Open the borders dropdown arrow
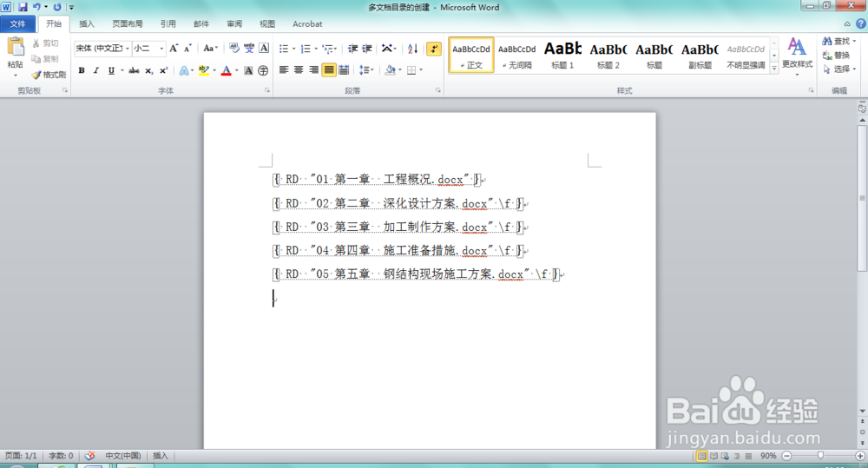Viewport: 868px width, 468px height. point(421,70)
